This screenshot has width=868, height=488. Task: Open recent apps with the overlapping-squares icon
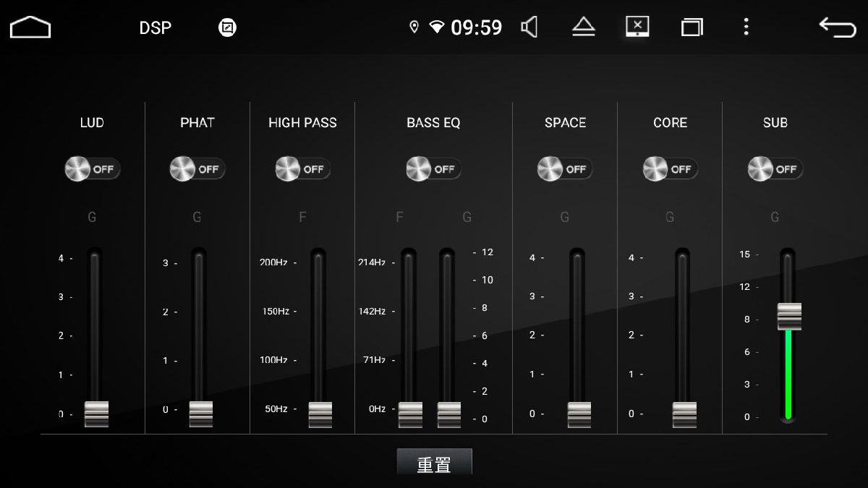coord(692,27)
